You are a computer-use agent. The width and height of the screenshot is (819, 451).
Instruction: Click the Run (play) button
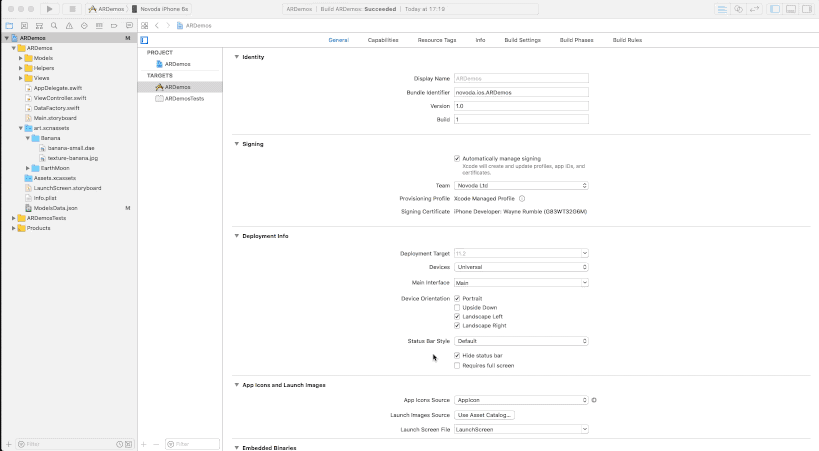pyautogui.click(x=49, y=9)
